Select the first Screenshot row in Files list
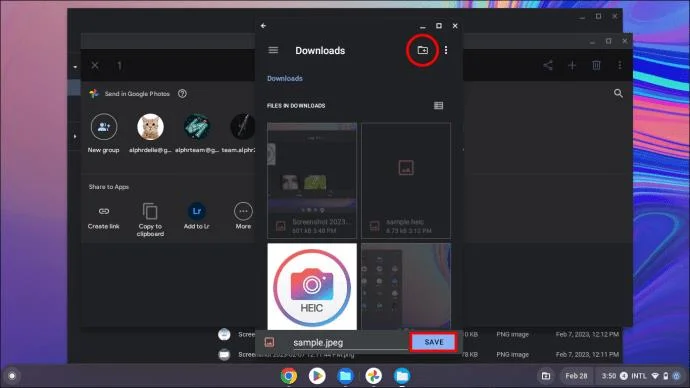Image resolution: width=690 pixels, height=388 pixels. [x=419, y=334]
